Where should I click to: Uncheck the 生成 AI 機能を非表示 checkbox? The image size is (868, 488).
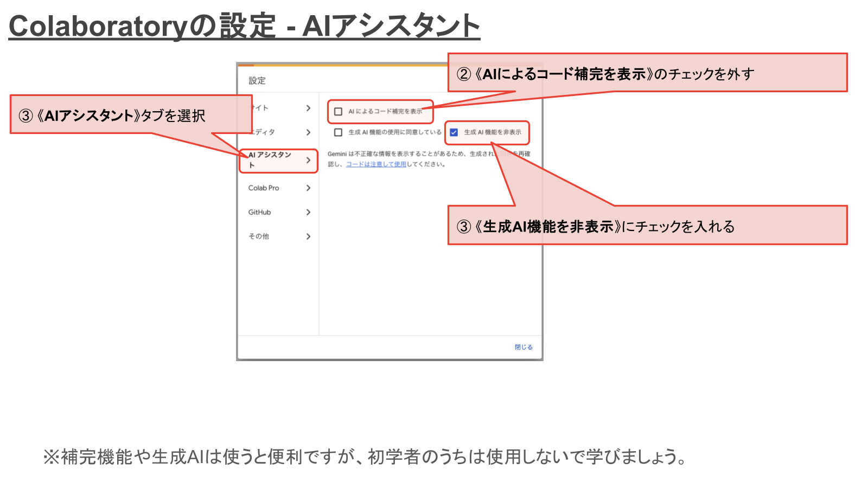(x=454, y=132)
